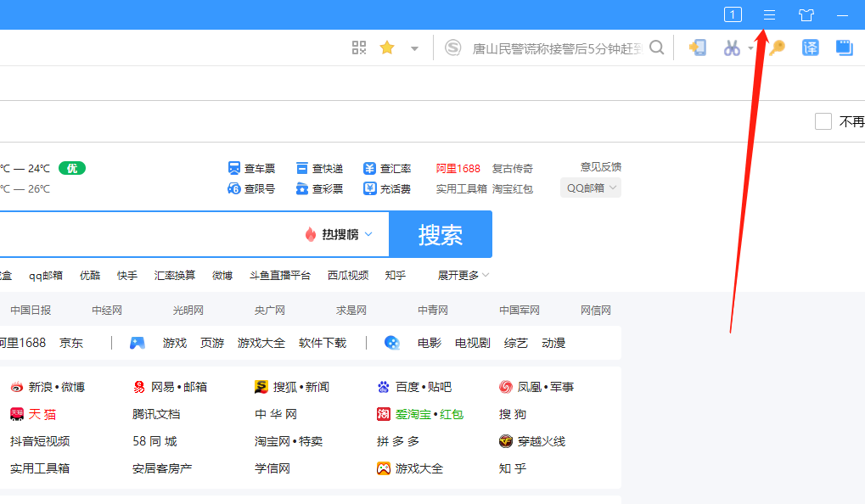
Task: Open the QQ邮箱 dropdown
Action: click(x=590, y=188)
